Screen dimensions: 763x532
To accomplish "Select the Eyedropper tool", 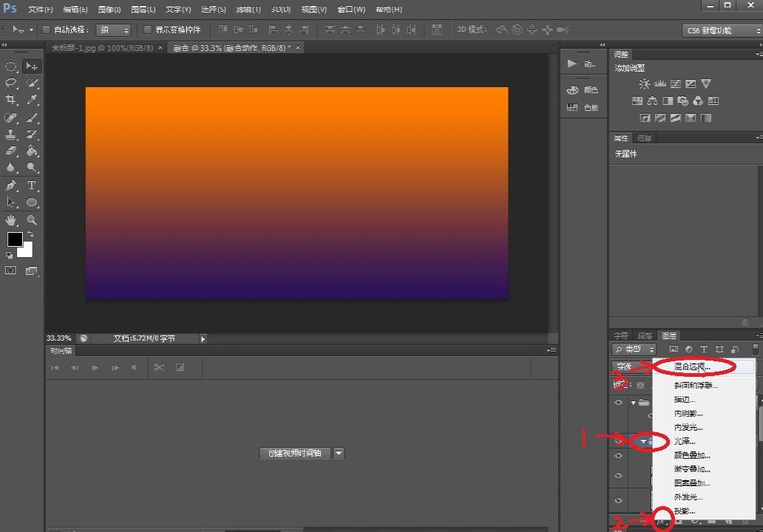I will 32,100.
